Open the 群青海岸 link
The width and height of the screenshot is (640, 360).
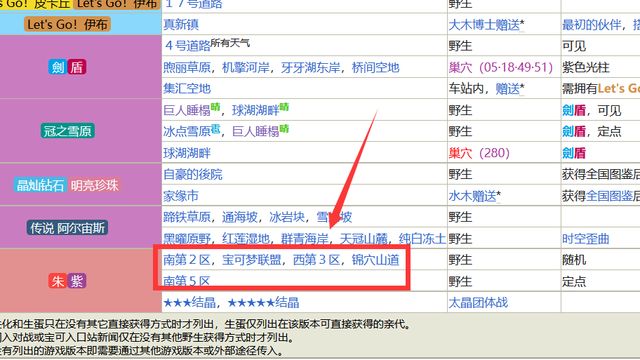click(x=305, y=238)
